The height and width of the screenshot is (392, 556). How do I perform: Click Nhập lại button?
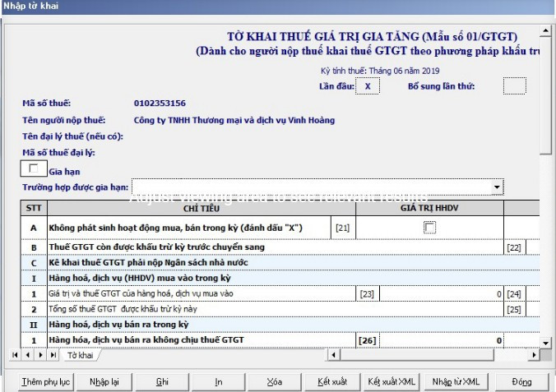pos(104,381)
